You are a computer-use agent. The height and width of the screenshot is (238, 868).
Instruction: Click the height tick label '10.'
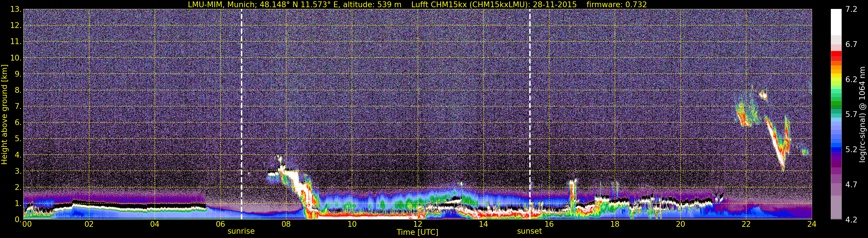tap(16, 58)
